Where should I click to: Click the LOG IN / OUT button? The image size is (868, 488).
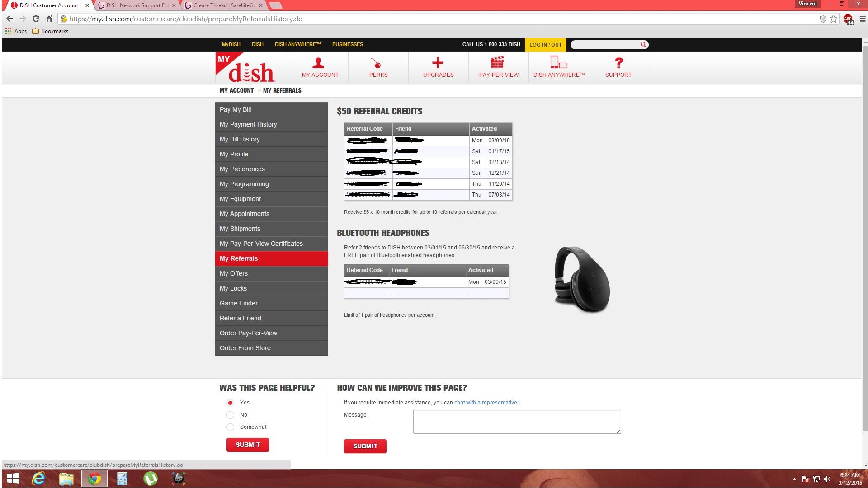545,45
